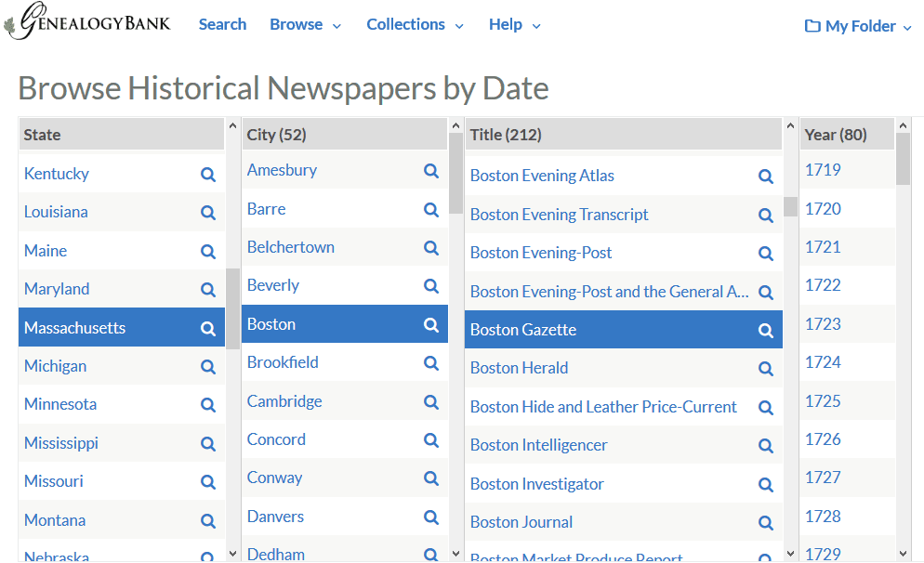
Task: Open the Help dropdown menu
Action: click(514, 25)
